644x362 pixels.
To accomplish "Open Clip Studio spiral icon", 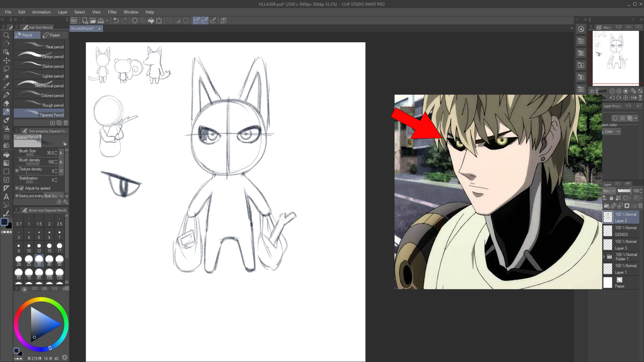I will [74, 20].
